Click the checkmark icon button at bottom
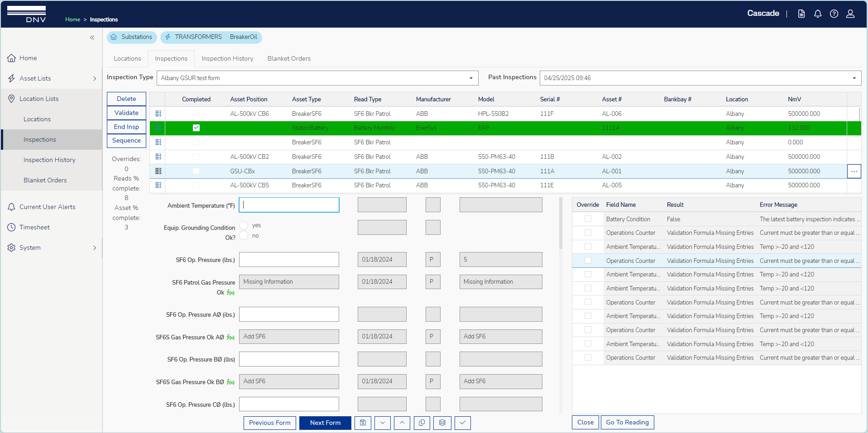 click(x=462, y=423)
